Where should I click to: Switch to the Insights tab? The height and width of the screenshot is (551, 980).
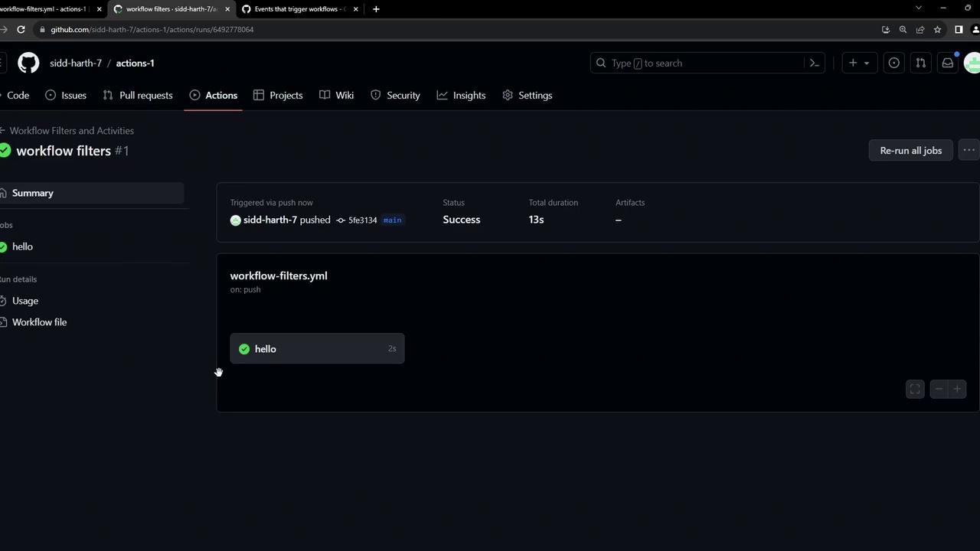coord(462,95)
